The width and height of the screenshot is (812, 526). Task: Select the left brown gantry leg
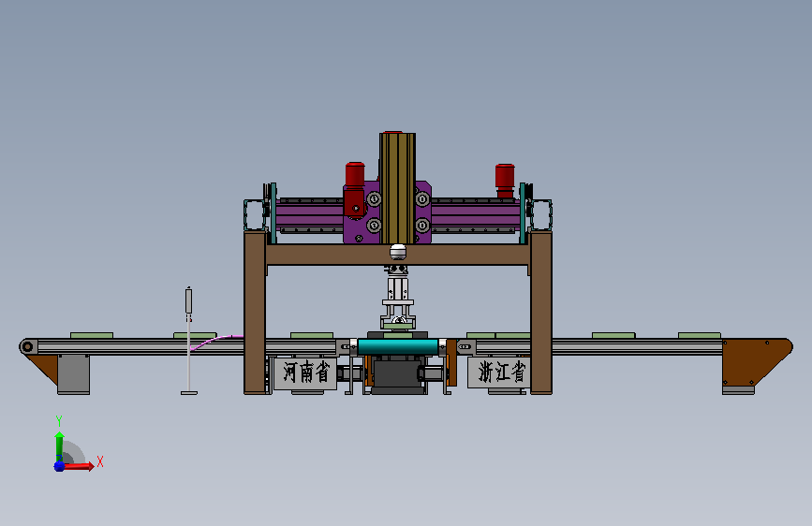tap(255, 313)
